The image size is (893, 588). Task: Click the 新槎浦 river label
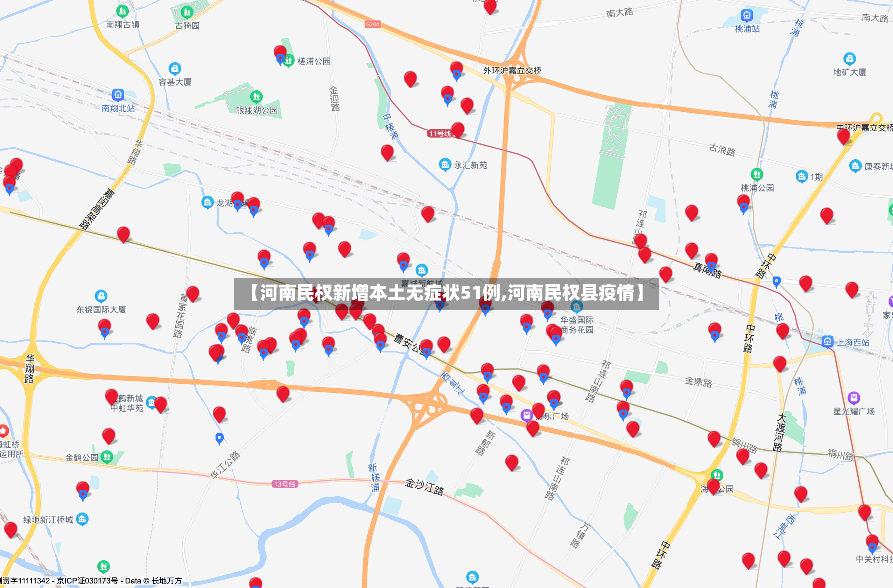pyautogui.click(x=374, y=477)
